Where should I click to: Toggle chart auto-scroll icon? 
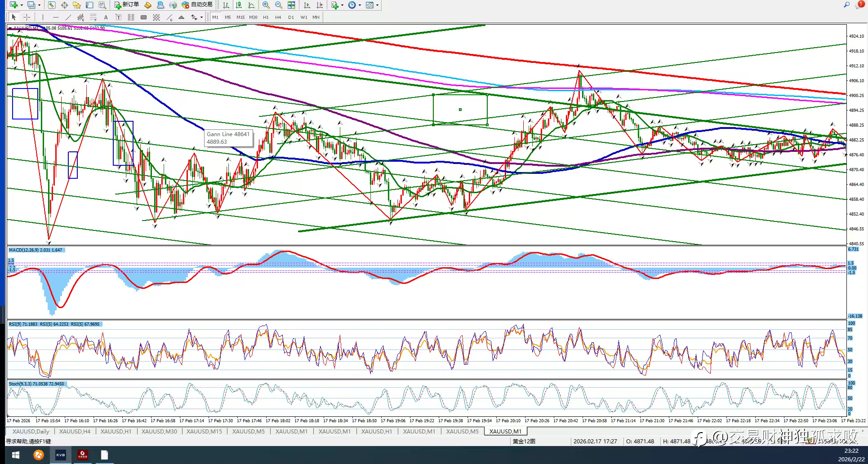[307, 5]
